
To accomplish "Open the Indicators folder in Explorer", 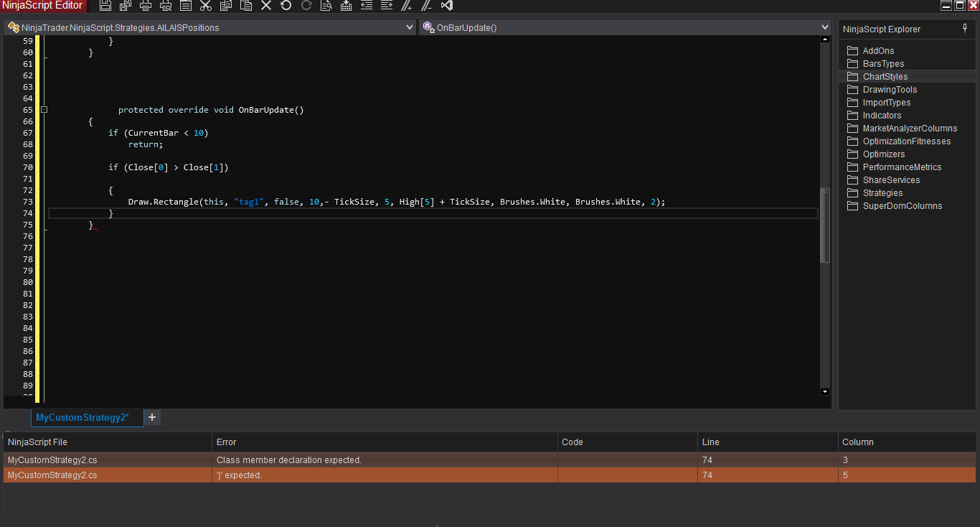I will click(x=882, y=116).
